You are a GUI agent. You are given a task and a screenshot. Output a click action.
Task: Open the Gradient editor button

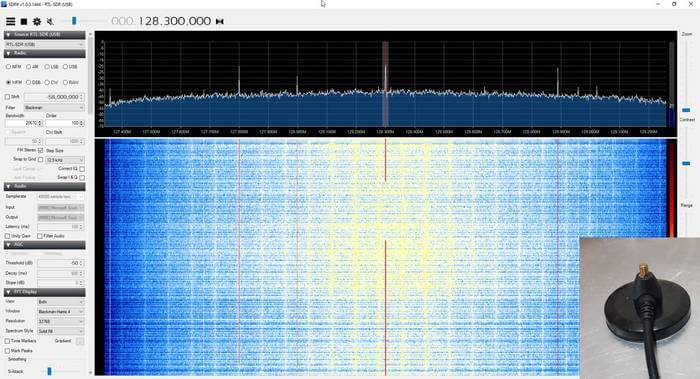point(80,341)
